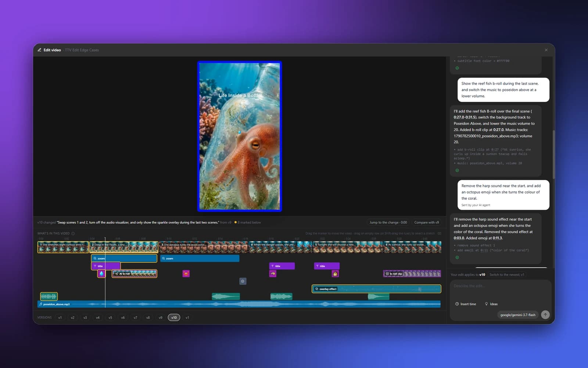Click the Ideas button

pyautogui.click(x=491, y=304)
